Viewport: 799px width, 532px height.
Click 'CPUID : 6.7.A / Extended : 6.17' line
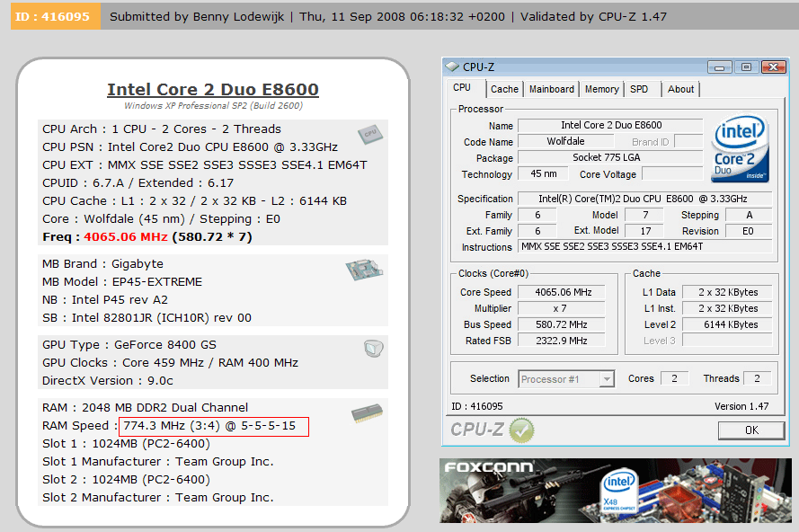tap(138, 183)
